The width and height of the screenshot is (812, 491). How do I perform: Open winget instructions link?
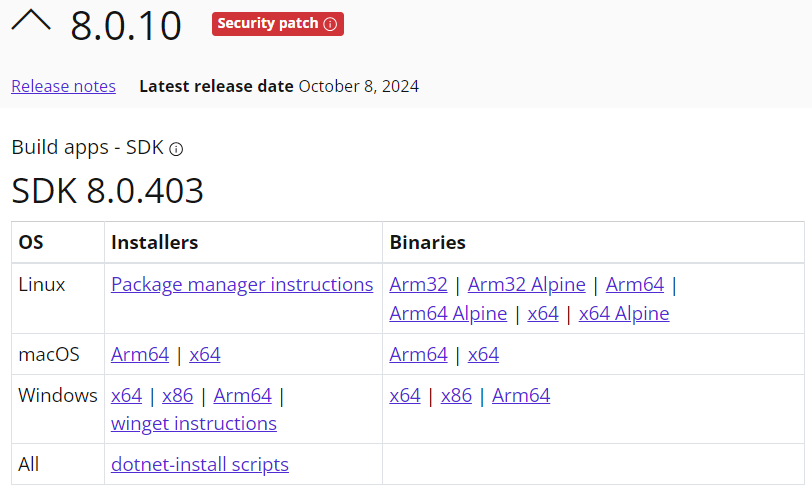click(x=194, y=424)
